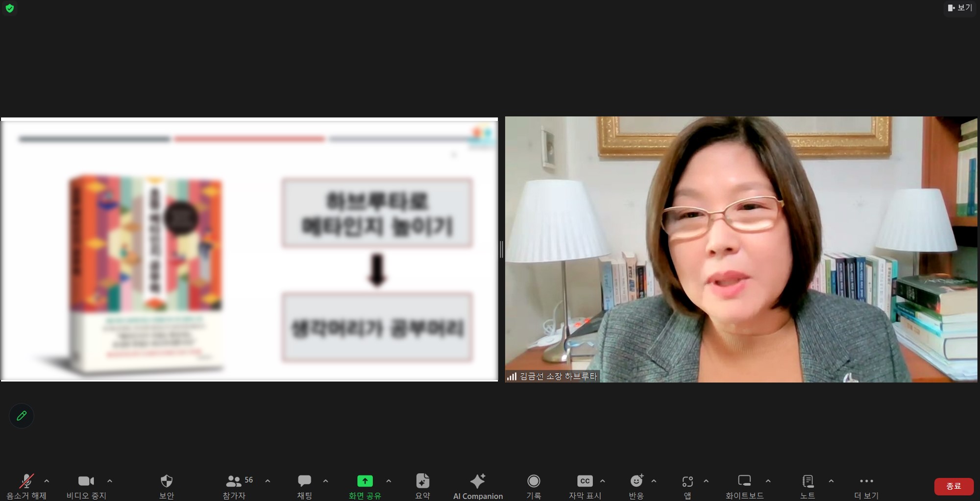
Task: Expand whiteboard options arrow beside 화이트보드
Action: coord(768,481)
